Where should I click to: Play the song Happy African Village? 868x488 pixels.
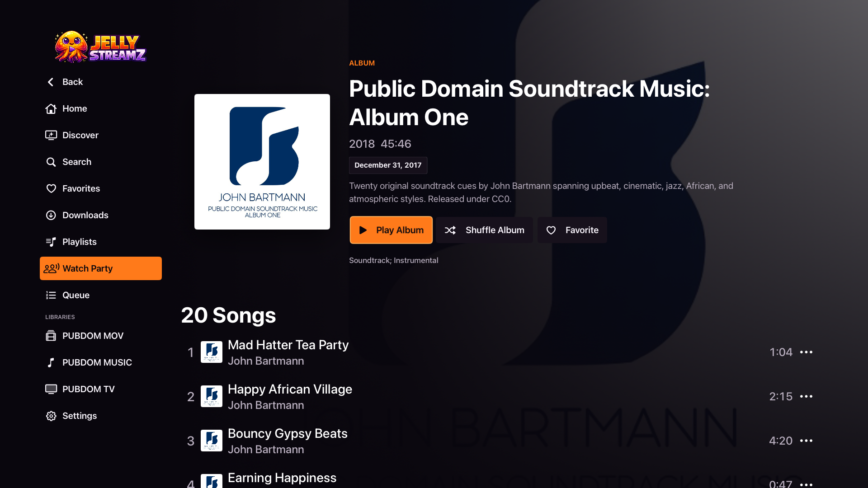tap(290, 389)
